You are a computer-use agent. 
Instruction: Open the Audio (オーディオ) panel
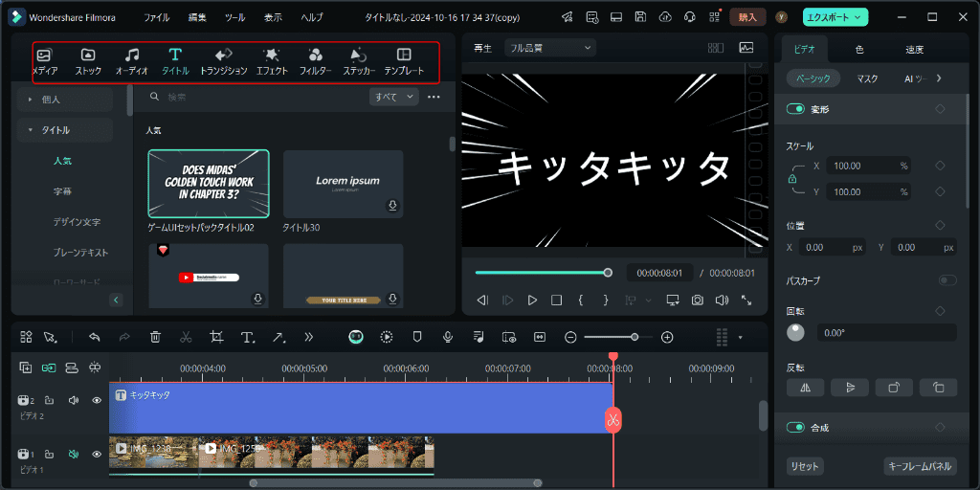pyautogui.click(x=132, y=62)
